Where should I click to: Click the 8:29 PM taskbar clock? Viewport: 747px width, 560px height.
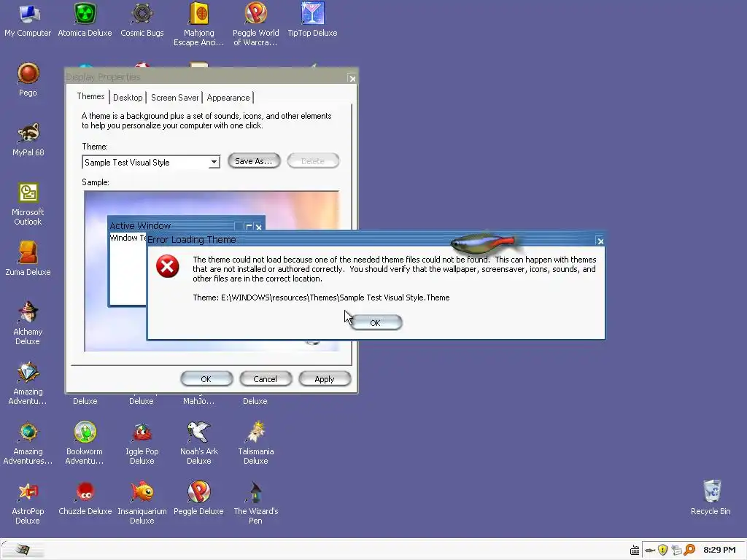point(719,550)
